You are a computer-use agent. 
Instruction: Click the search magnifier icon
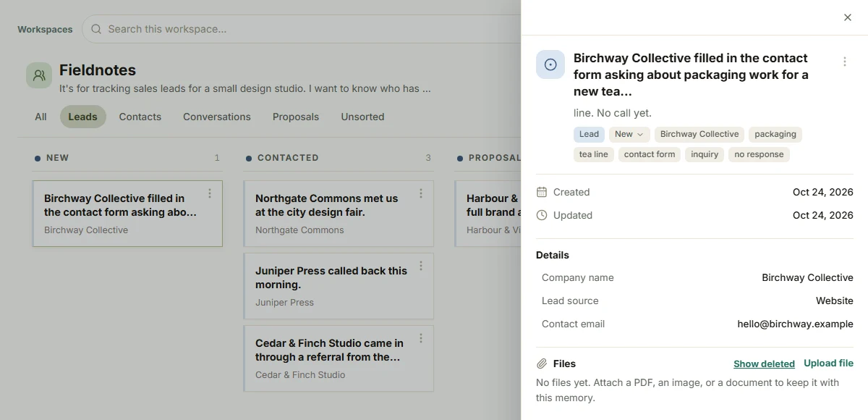click(96, 29)
